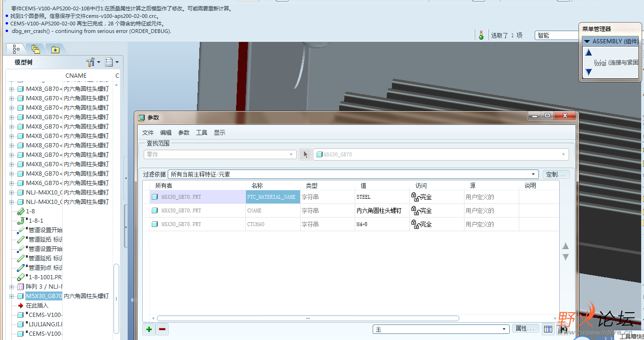Click the 类型 column header
This screenshot has height=340, width=644.
(x=327, y=186)
